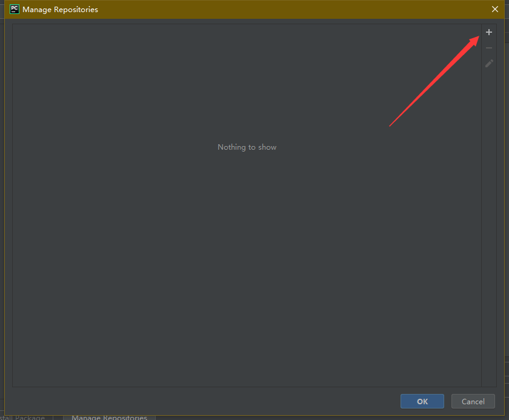This screenshot has width=509, height=420.
Task: Close the Manage Repositories dialog
Action: [x=496, y=9]
